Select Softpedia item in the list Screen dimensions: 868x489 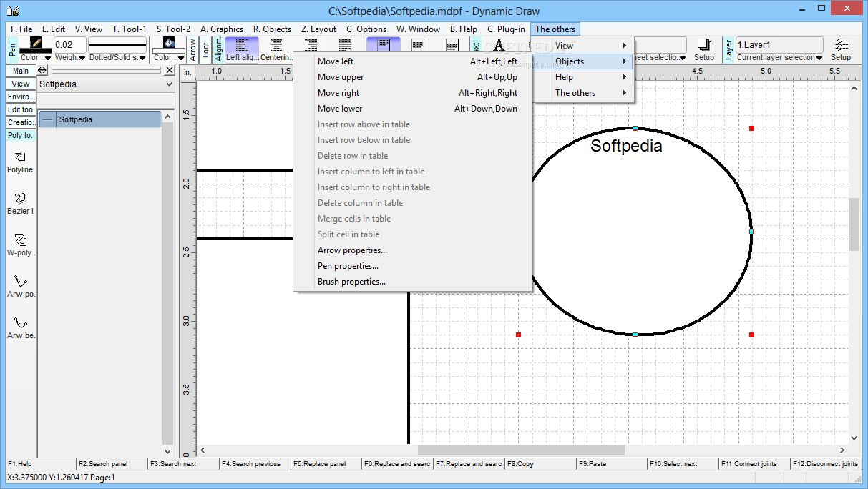point(100,119)
